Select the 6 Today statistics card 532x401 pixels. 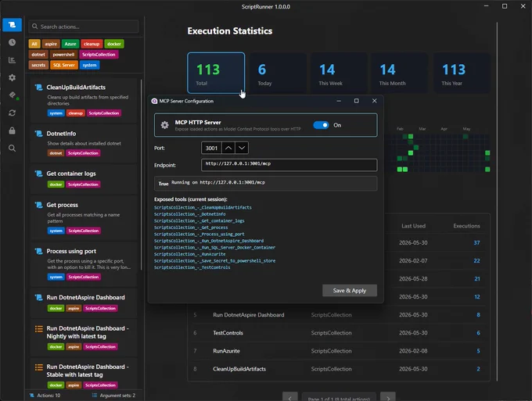(278, 73)
